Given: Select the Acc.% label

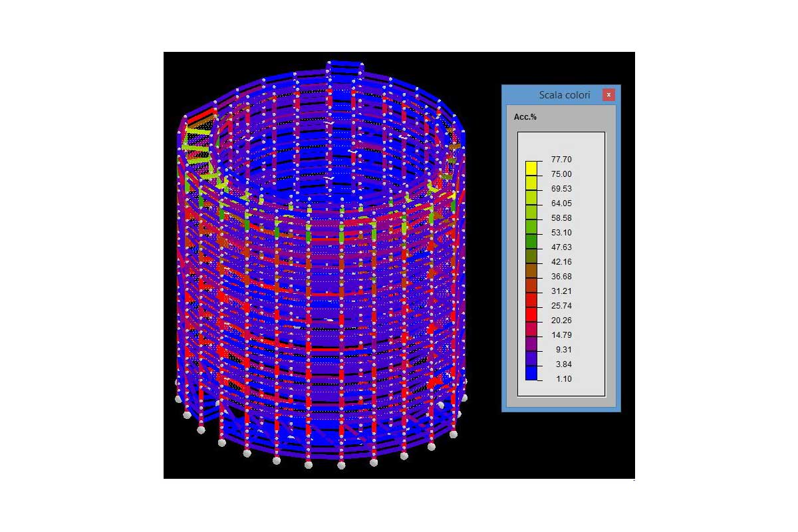Looking at the screenshot, I should click(525, 117).
